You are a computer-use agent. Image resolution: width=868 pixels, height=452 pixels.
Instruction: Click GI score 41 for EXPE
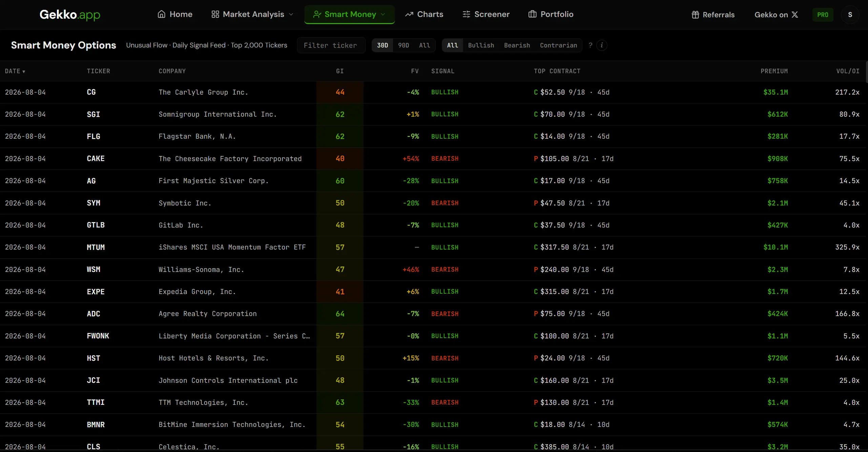point(340,292)
